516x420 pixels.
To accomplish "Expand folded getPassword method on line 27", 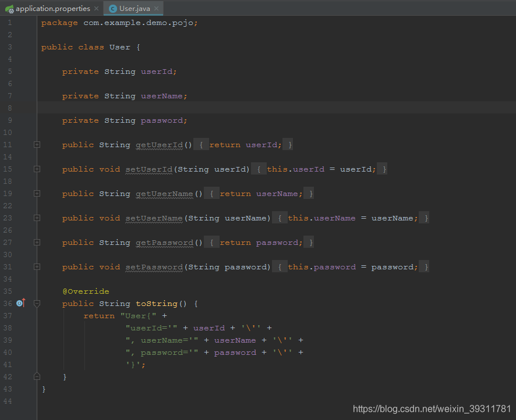I will point(37,242).
